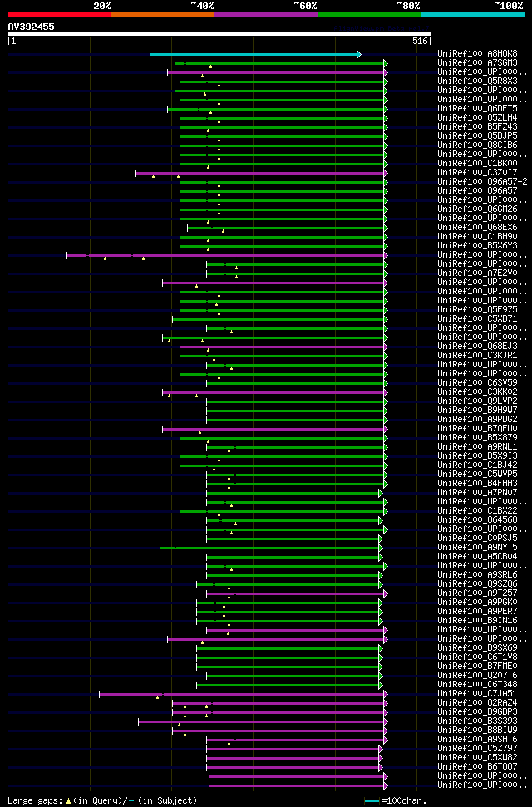Select label UniRef100_Q9SZQ6

pyautogui.click(x=477, y=583)
